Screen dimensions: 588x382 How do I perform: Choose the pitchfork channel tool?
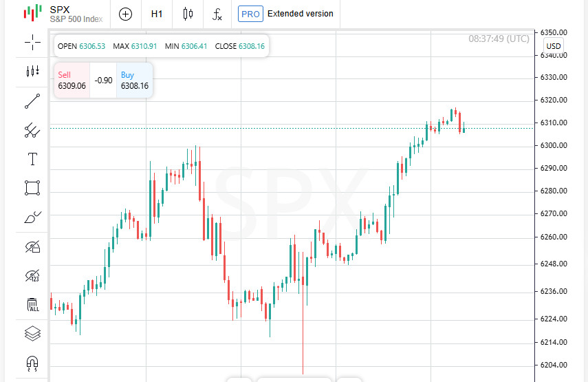pyautogui.click(x=32, y=130)
